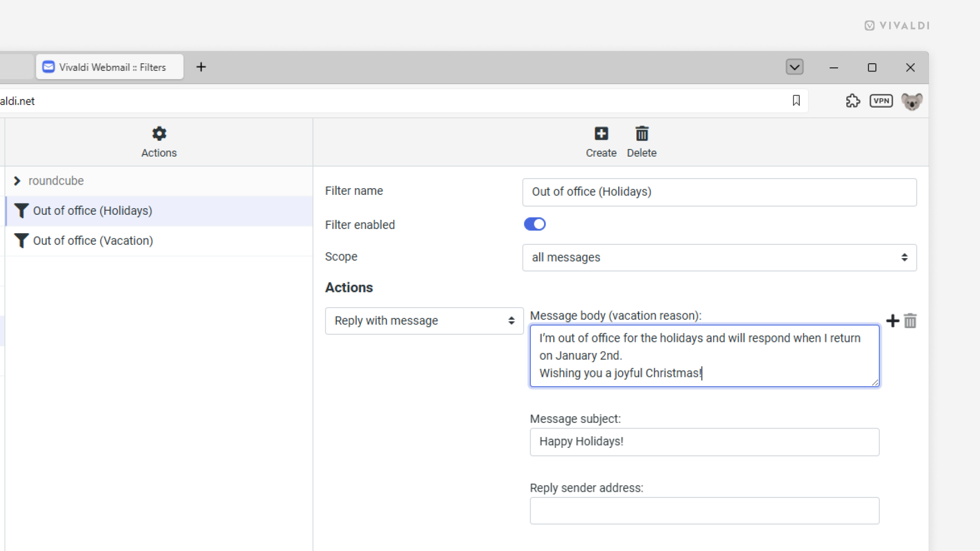Open the Actions gear menu

pos(158,141)
